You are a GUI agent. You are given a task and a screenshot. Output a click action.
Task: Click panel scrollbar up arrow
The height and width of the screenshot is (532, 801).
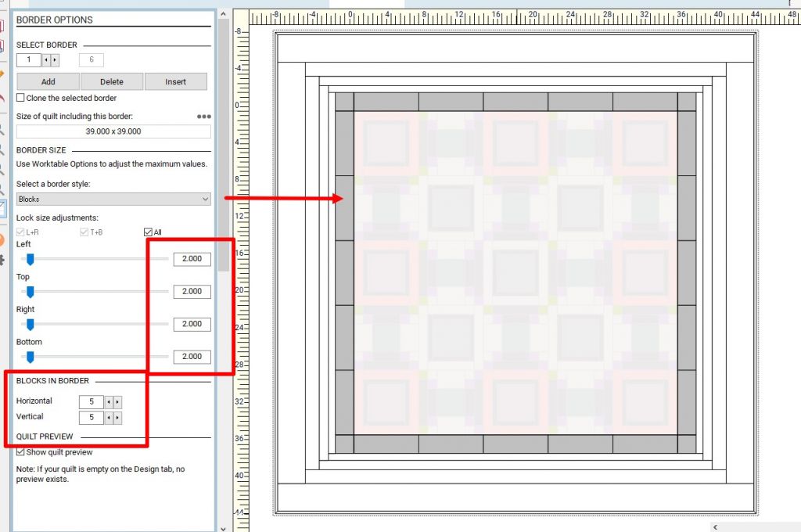pyautogui.click(x=223, y=14)
